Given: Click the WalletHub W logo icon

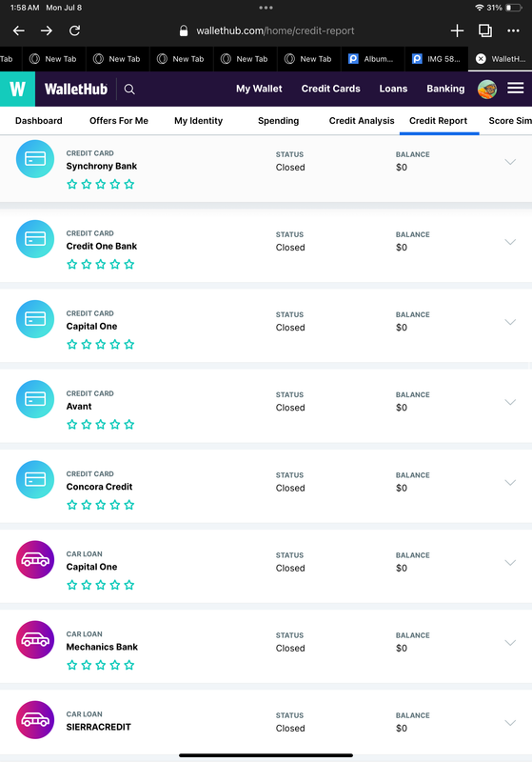Looking at the screenshot, I should coord(17,89).
